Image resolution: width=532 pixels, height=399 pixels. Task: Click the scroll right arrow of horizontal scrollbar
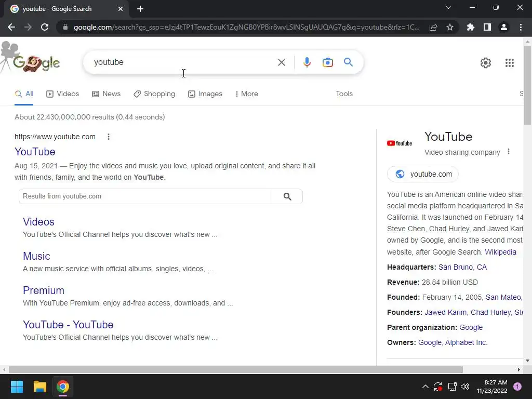pyautogui.click(x=519, y=369)
